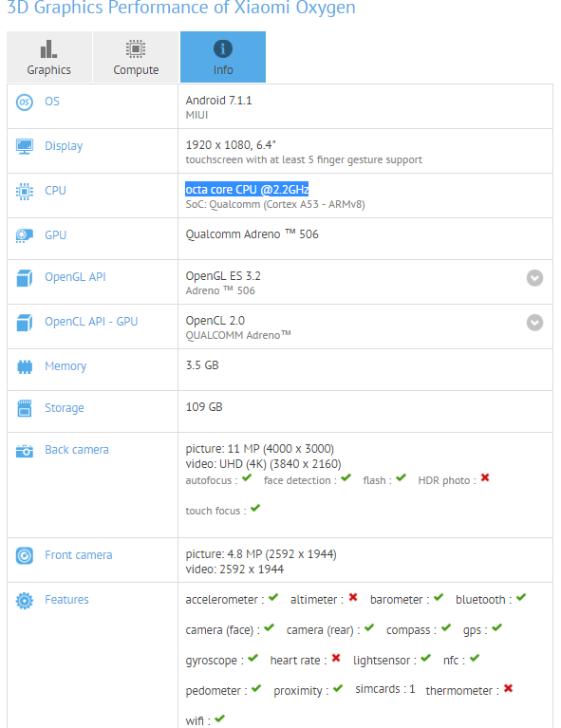Click the Features gear icon

coord(25,600)
